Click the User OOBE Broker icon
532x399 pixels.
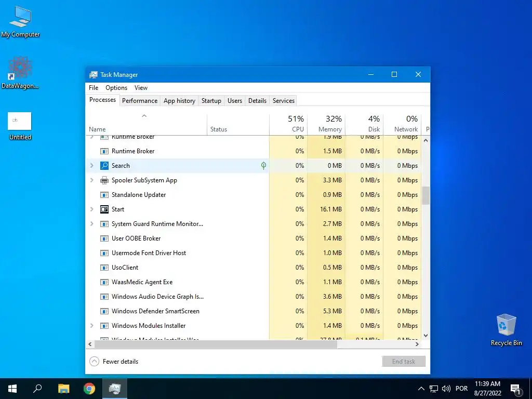pyautogui.click(x=104, y=238)
